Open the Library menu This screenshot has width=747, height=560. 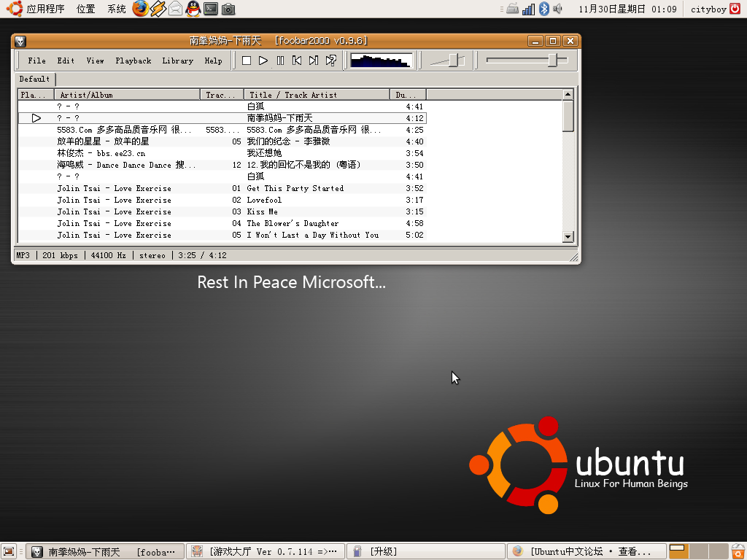178,61
